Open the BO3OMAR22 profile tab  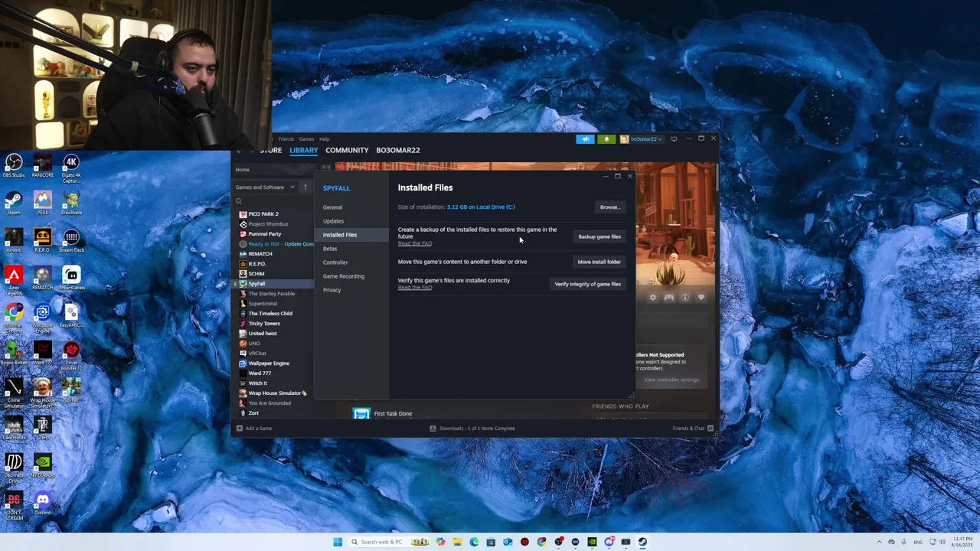398,150
